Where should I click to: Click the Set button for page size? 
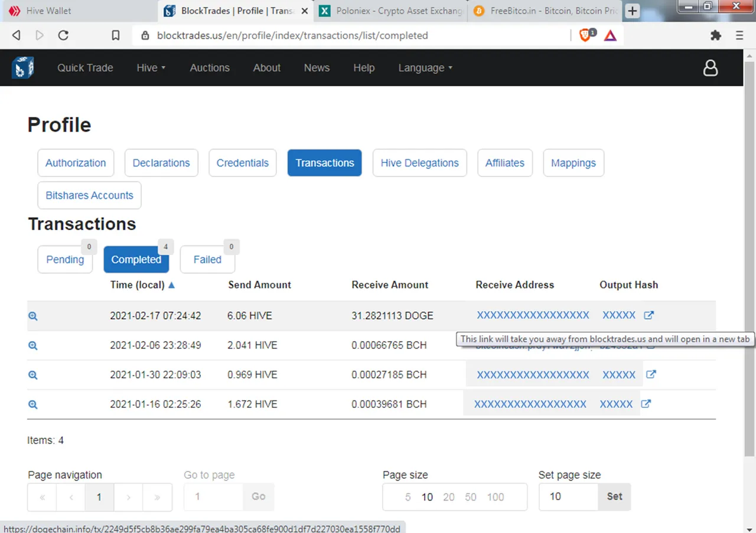coord(614,496)
